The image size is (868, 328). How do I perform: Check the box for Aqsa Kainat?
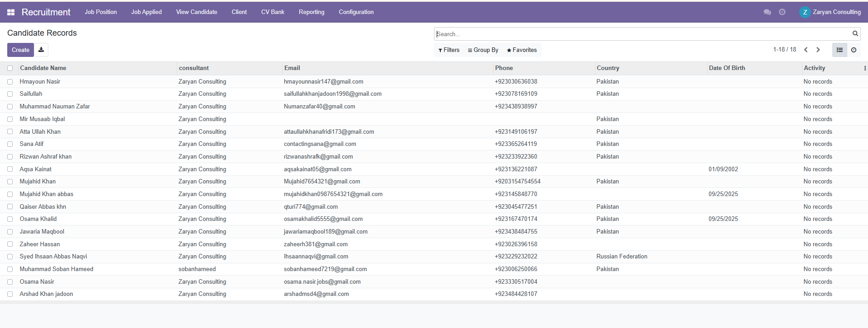[10, 169]
